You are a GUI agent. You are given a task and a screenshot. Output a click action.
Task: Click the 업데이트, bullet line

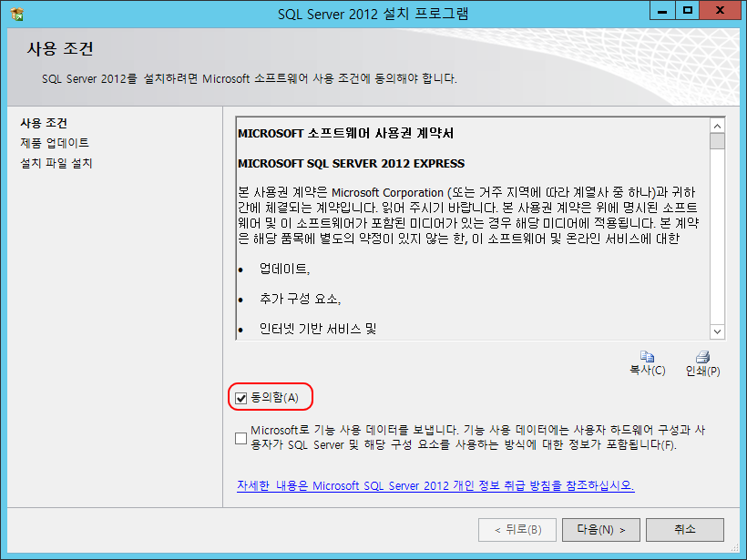(x=284, y=269)
